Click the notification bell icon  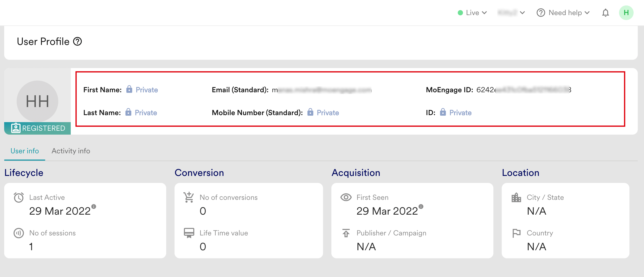tap(606, 13)
